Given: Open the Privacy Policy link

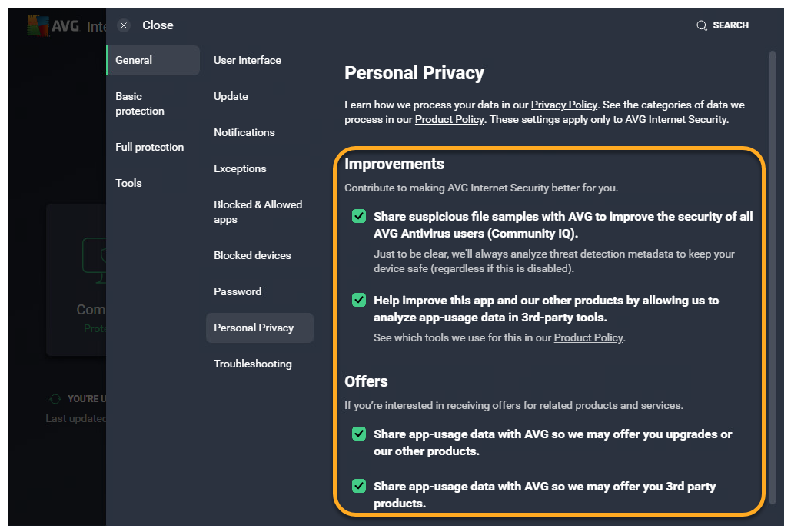Looking at the screenshot, I should click(563, 105).
